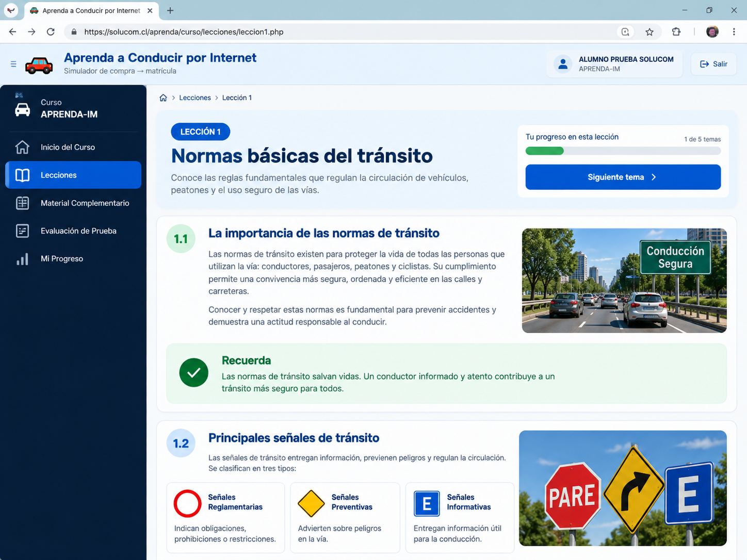Click the Material Complementario document icon
The height and width of the screenshot is (560, 747).
(x=22, y=203)
